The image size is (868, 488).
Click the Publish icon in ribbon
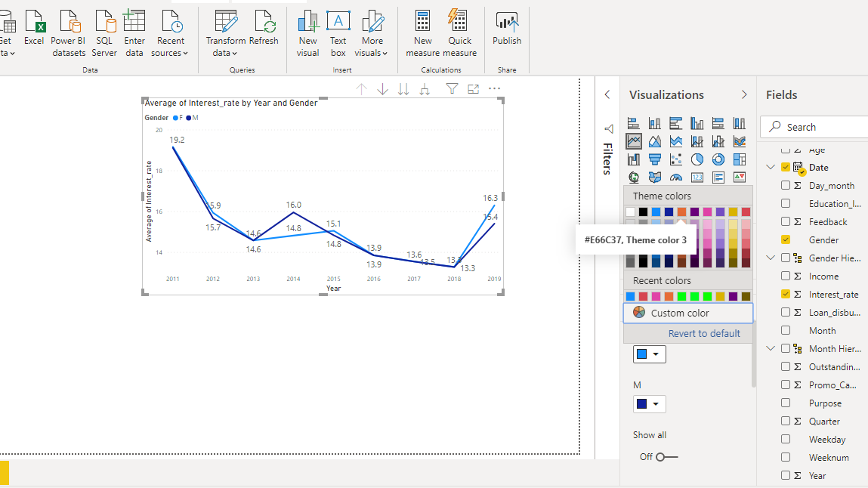[x=506, y=21]
